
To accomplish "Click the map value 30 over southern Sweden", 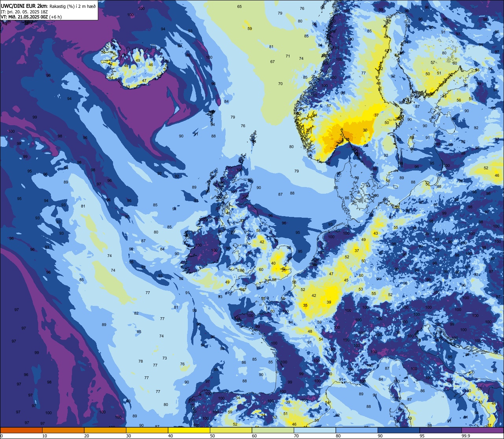I will point(365,130).
